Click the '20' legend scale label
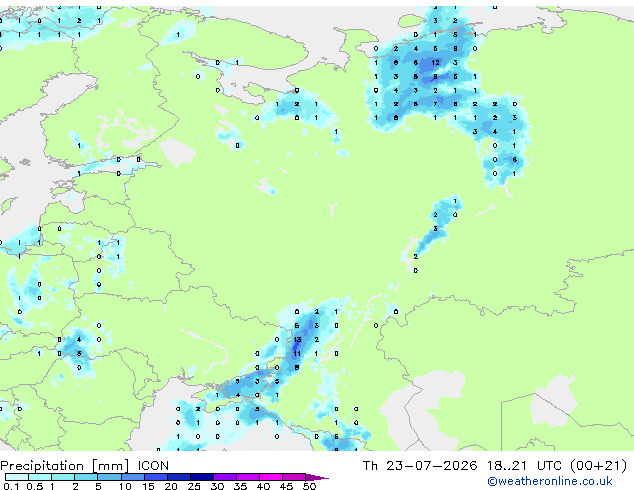The width and height of the screenshot is (634, 490). [x=171, y=486]
